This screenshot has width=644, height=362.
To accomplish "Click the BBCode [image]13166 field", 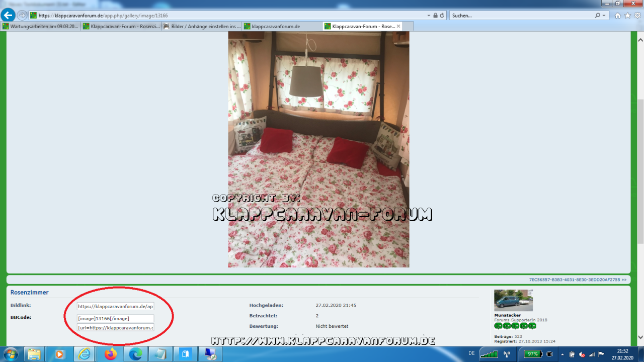I will [x=115, y=318].
